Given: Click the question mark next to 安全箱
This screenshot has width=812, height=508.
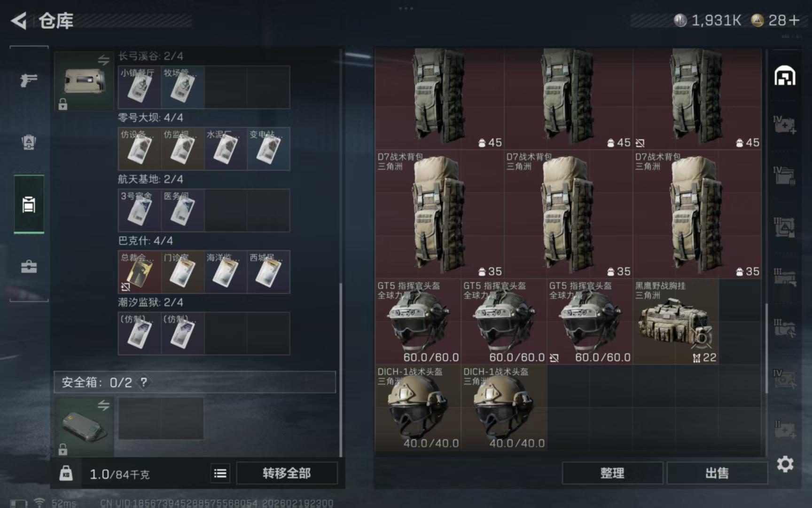Looking at the screenshot, I should 143,382.
